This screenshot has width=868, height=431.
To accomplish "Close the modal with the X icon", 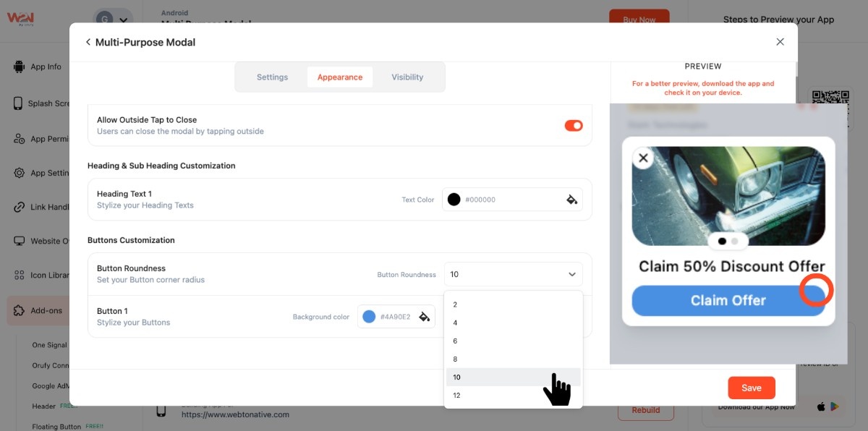I will (x=780, y=42).
